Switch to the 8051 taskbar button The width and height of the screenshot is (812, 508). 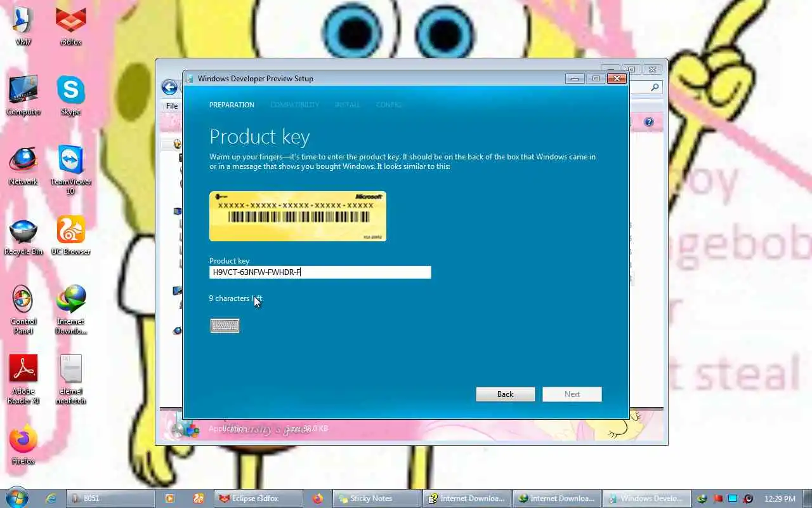(x=112, y=498)
